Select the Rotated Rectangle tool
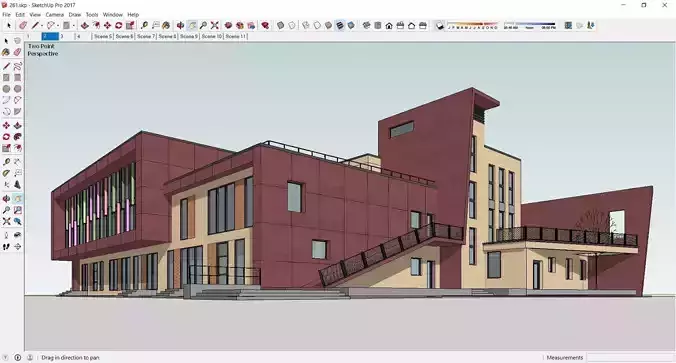 (17, 78)
